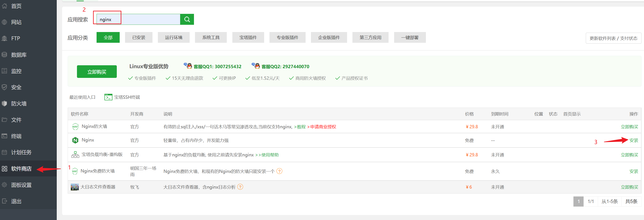Open the 安全 security page
The width and height of the screenshot is (644, 220).
tap(16, 87)
